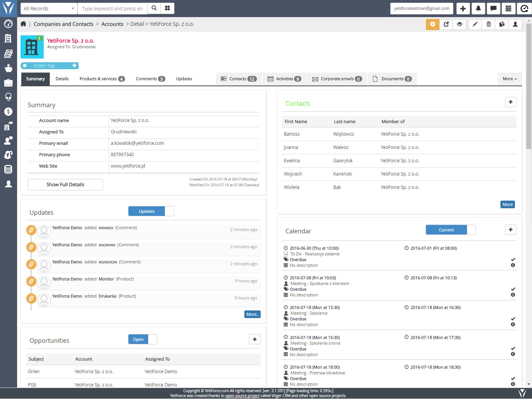Toggle the Current switch in Calendar
532x399 pixels.
(x=450, y=230)
